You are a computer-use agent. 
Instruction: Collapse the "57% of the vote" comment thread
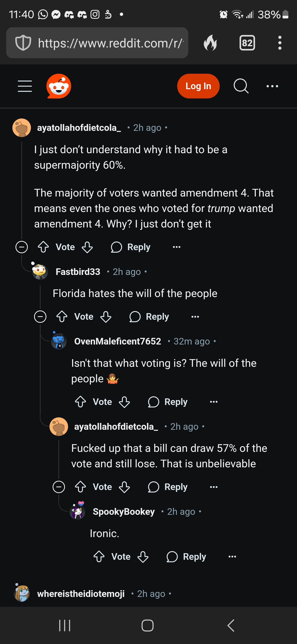coord(59,487)
